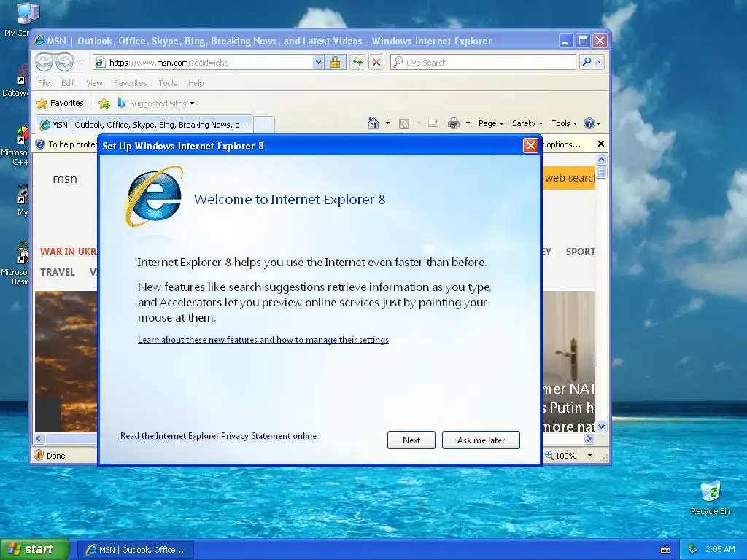Click the blue Help question mark icon
Viewport: 747px width, 560px height.
click(x=589, y=123)
